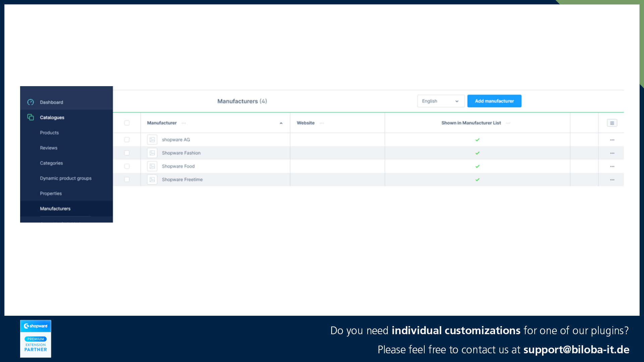644x362 pixels.
Task: Open the Shopware Fashion manufacturer
Action: tap(181, 153)
